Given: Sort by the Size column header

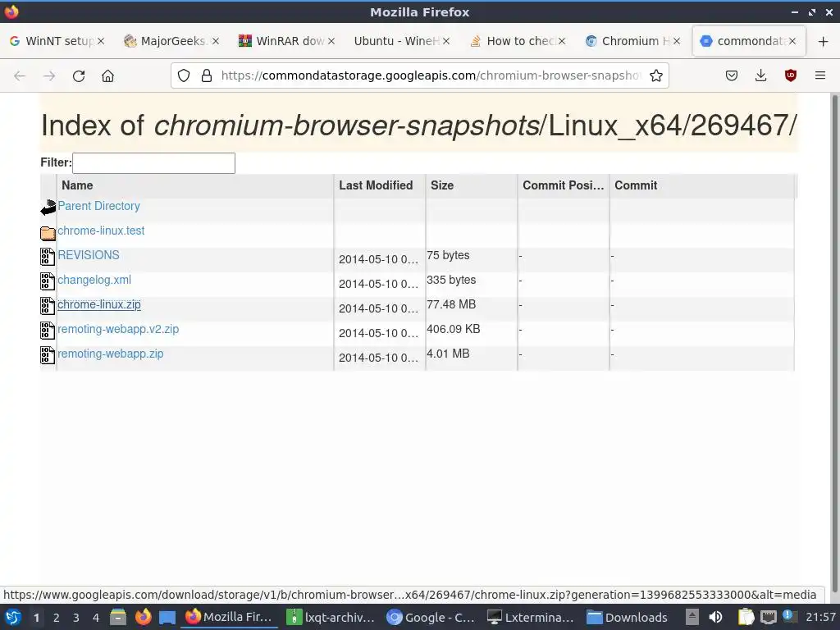Looking at the screenshot, I should (472, 185).
